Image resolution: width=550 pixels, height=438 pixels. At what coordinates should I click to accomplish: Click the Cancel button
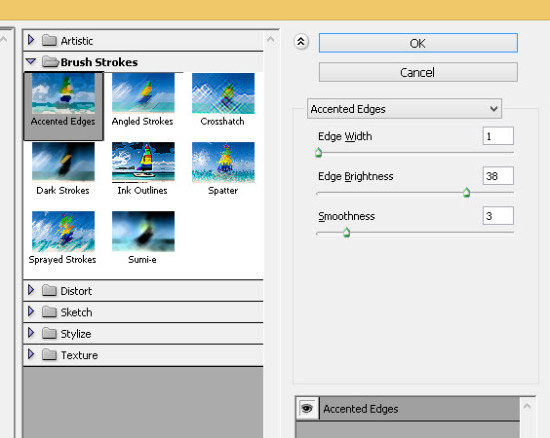pyautogui.click(x=418, y=73)
